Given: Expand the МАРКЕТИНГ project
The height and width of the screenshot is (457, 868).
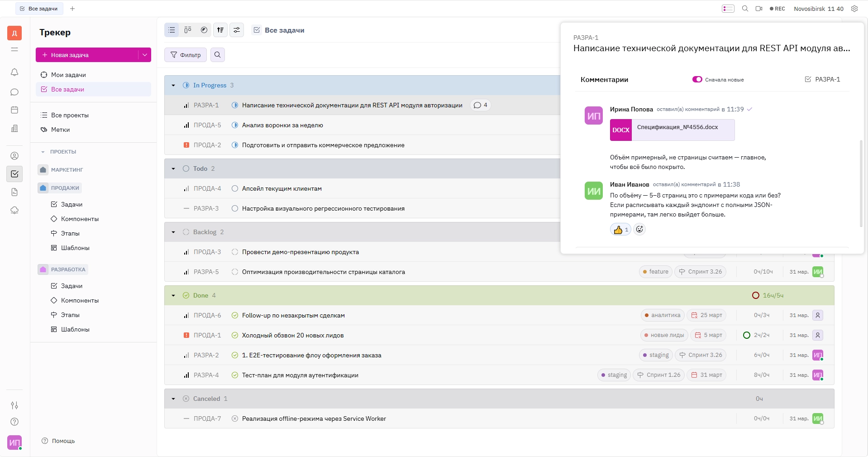Looking at the screenshot, I should pyautogui.click(x=61, y=170).
